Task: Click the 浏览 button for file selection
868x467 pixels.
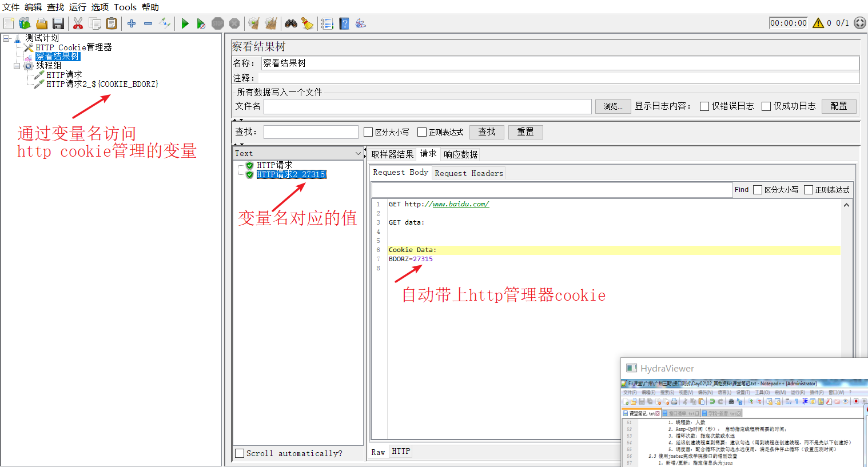Action: coord(612,106)
